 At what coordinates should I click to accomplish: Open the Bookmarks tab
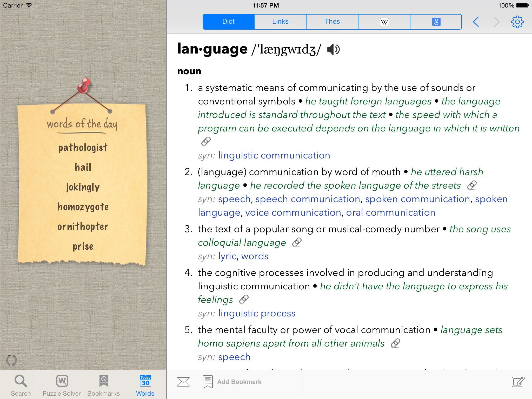(x=104, y=385)
